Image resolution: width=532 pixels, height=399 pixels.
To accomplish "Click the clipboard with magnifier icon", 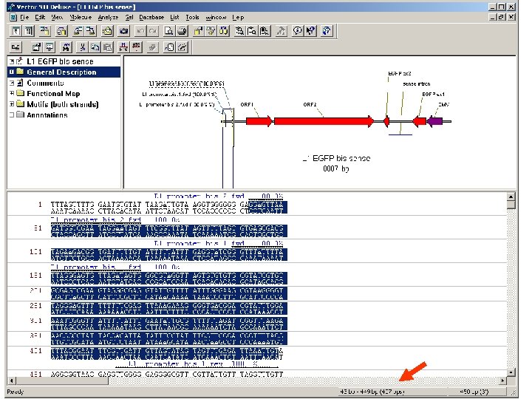I will coord(265,31).
